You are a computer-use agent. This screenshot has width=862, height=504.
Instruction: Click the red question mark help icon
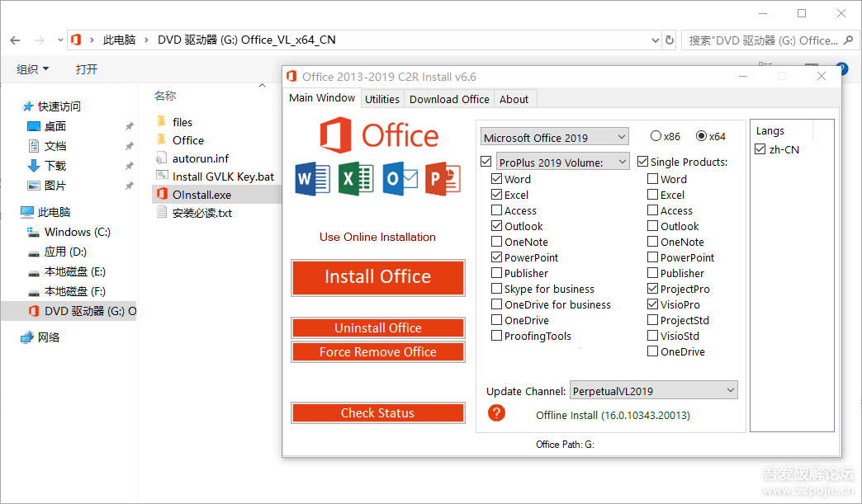pyautogui.click(x=496, y=413)
